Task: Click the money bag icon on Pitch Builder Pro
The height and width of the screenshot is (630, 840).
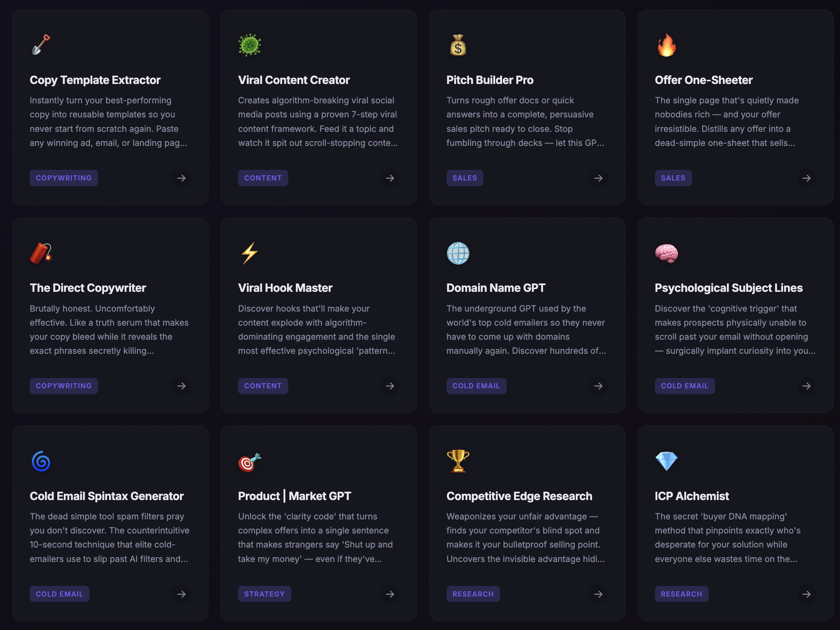Action: coord(458,45)
